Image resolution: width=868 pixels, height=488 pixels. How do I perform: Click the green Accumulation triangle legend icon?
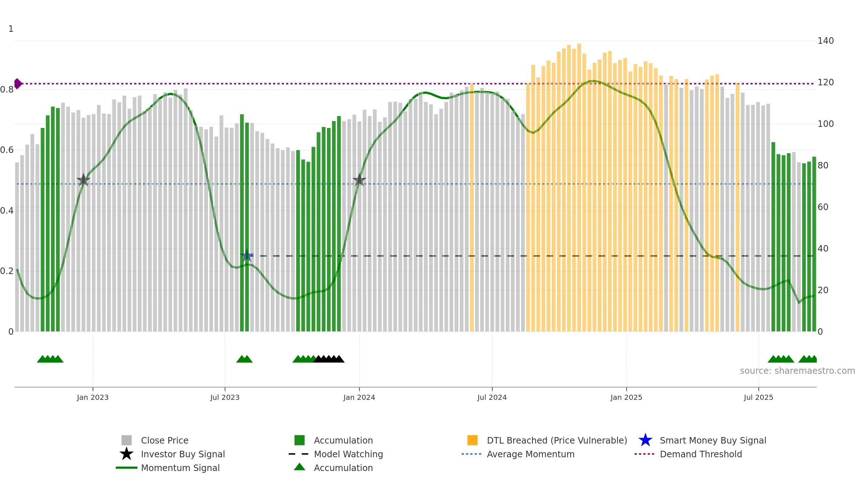click(x=299, y=467)
